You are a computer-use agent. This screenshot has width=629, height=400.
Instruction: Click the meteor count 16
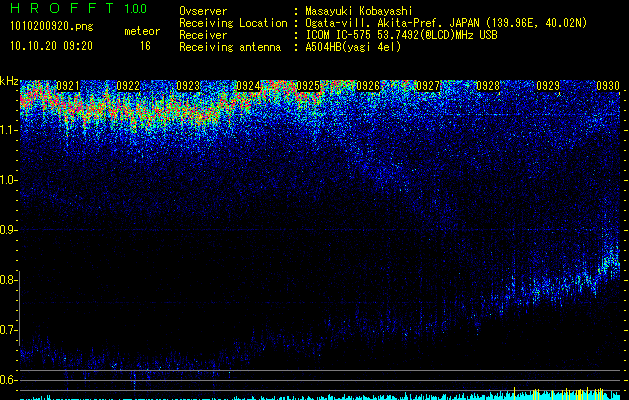tap(145, 46)
